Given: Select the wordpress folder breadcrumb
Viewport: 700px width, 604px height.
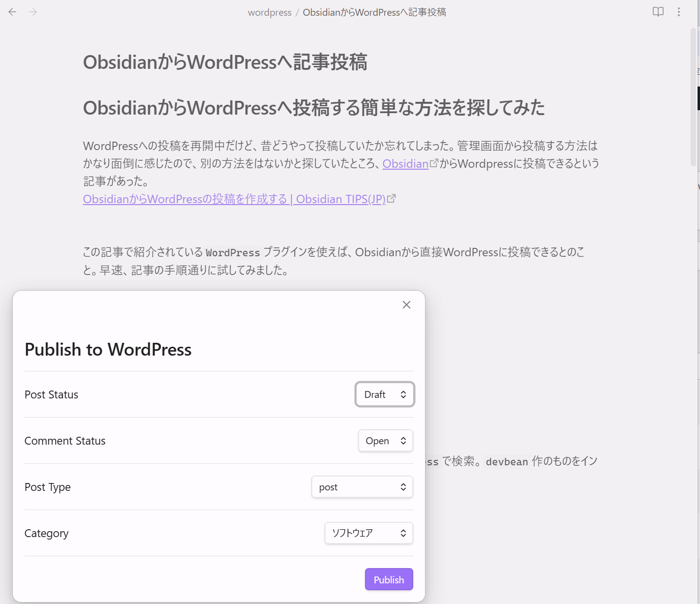Looking at the screenshot, I should tap(270, 12).
